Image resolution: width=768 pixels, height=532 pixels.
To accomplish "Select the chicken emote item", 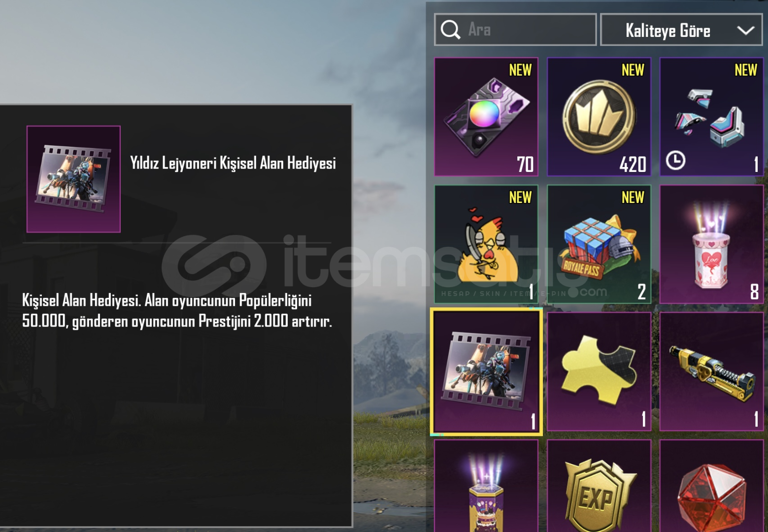I will [x=486, y=244].
